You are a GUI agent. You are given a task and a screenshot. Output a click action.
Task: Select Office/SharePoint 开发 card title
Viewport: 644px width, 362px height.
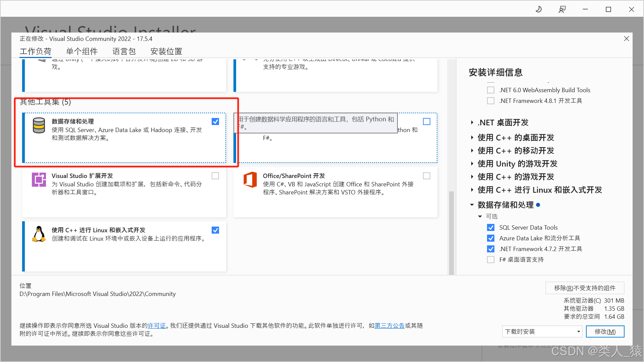[x=294, y=176]
